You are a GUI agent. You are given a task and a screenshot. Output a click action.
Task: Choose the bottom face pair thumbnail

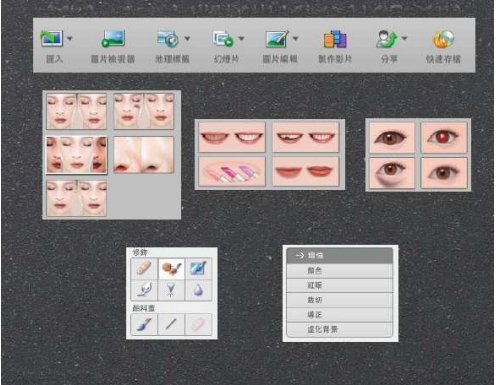[x=77, y=198]
